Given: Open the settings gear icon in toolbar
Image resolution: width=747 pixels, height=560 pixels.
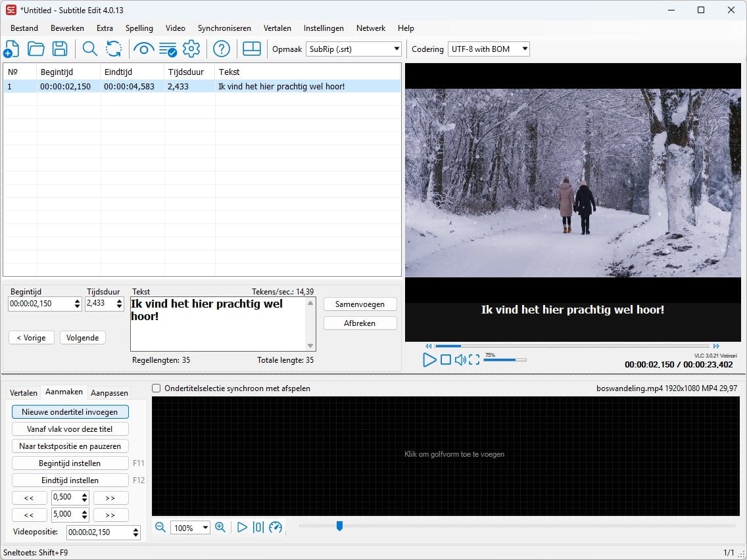Looking at the screenshot, I should tap(191, 49).
